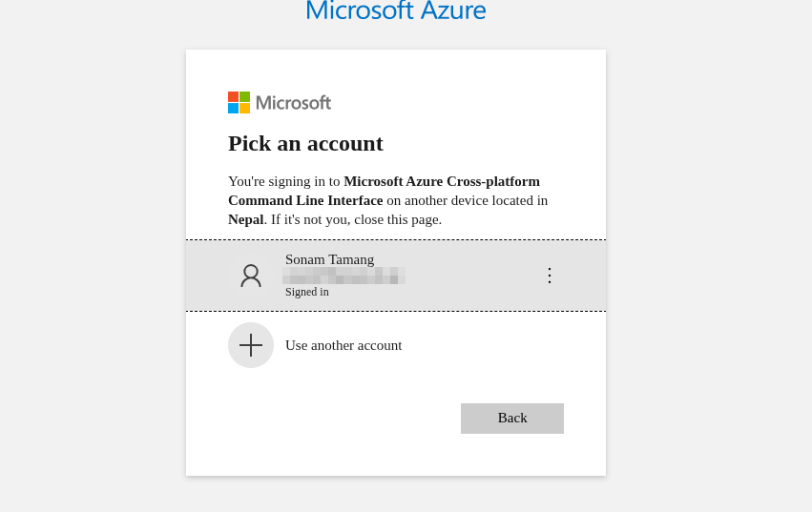Open the three-dot menu for Sonam Tamang
This screenshot has height=512, width=812.
pos(549,276)
